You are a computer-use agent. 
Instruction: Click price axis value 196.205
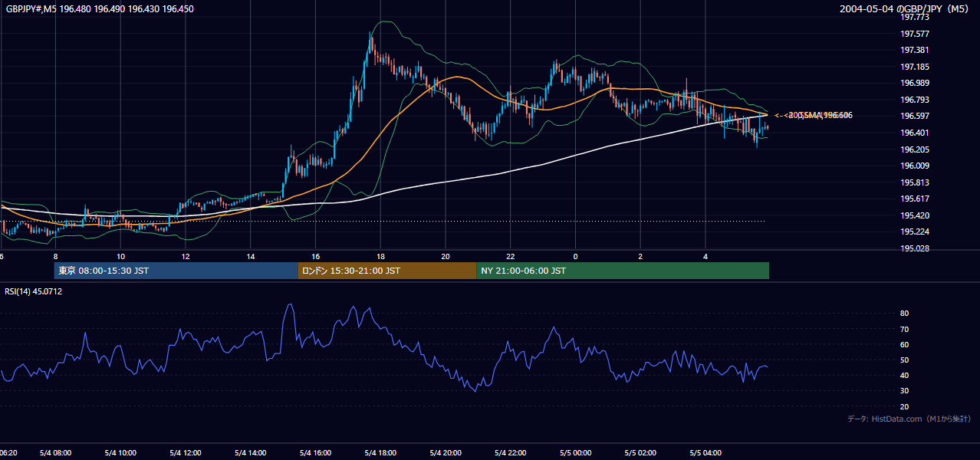[x=914, y=149]
